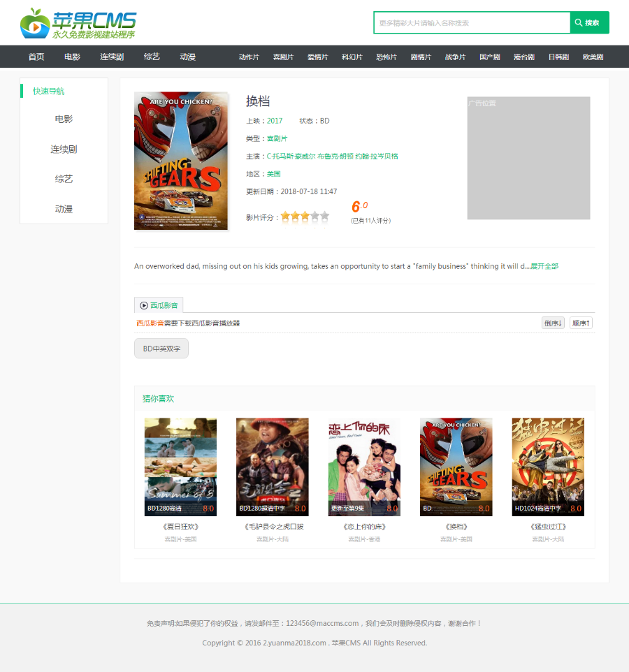Viewport: 629px width, 672px height.
Task: Sort episodes ascending with 顺序
Action: click(581, 323)
